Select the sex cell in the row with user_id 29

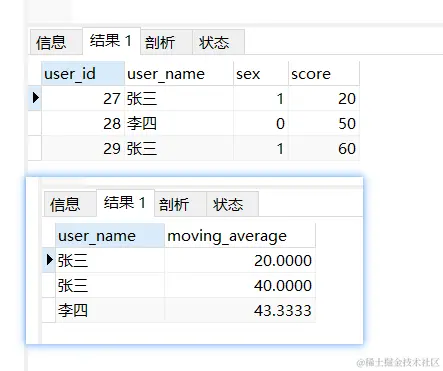point(261,148)
